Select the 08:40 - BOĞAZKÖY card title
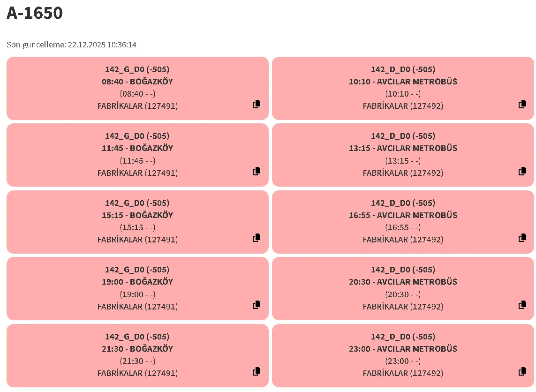The height and width of the screenshot is (392, 536). pyautogui.click(x=137, y=82)
